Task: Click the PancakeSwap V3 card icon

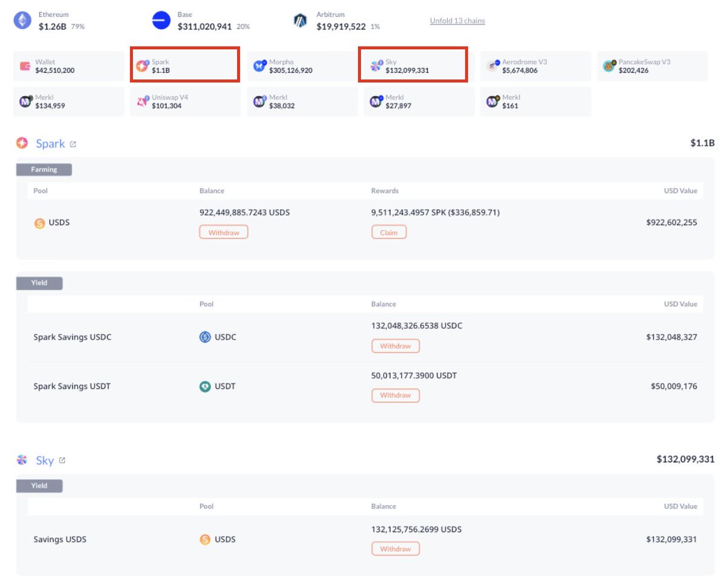Action: pyautogui.click(x=609, y=66)
